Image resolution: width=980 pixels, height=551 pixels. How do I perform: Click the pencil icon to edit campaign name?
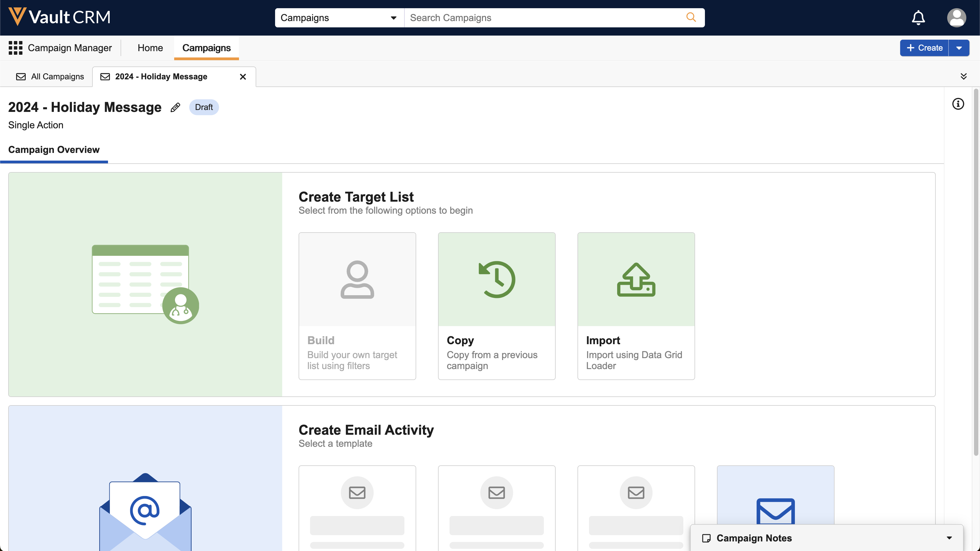(175, 107)
